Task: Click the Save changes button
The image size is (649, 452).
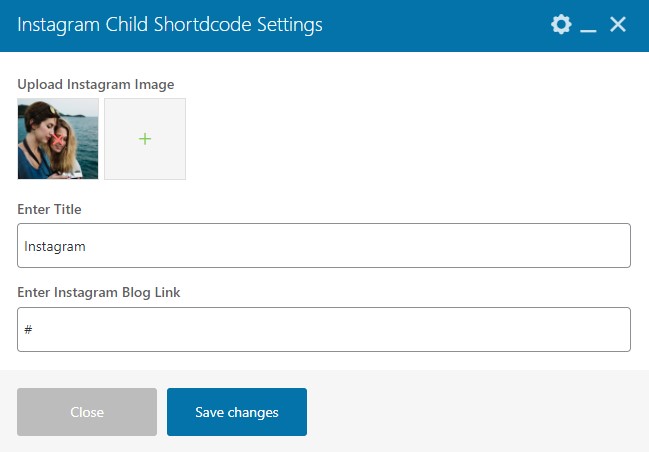Action: click(237, 412)
